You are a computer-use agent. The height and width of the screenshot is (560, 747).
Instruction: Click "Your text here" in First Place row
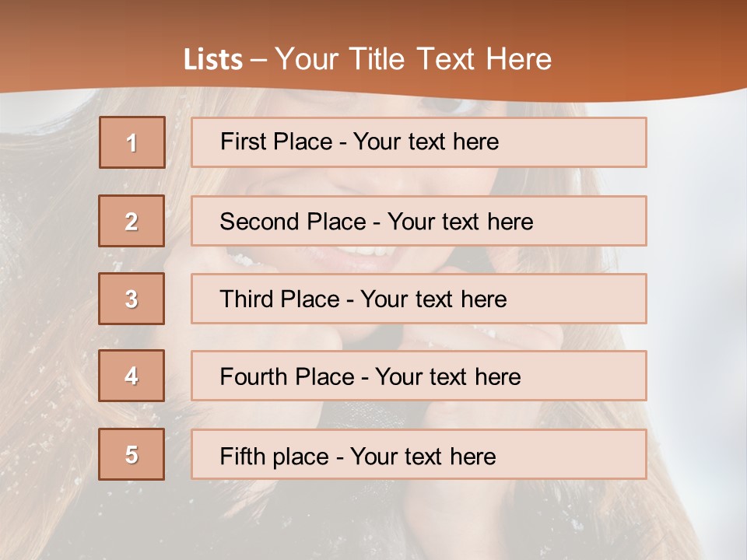click(x=426, y=142)
